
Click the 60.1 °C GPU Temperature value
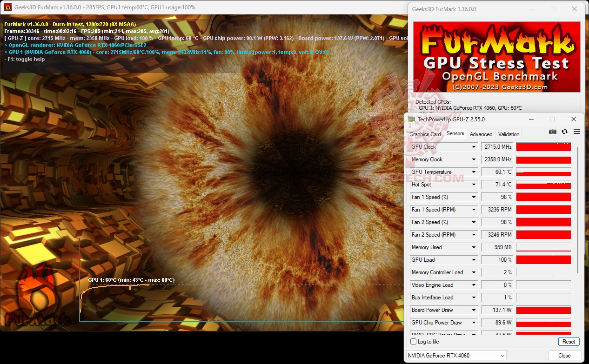[497, 172]
